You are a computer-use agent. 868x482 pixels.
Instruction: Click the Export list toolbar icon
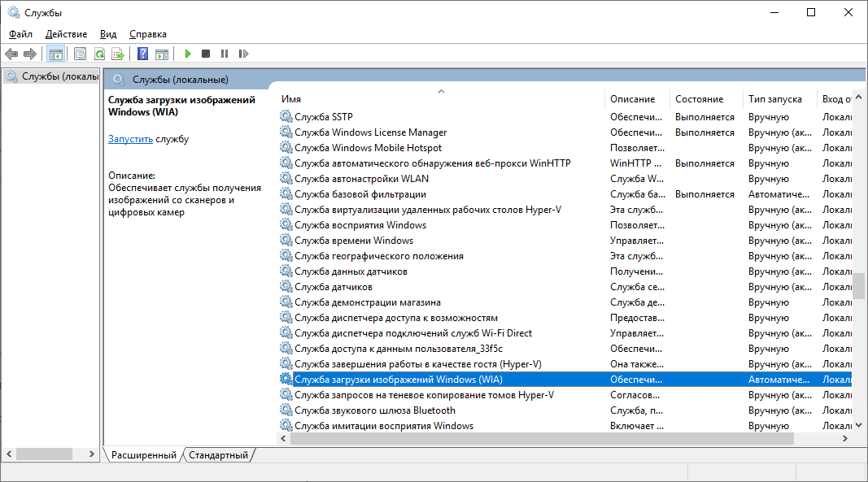coord(117,54)
